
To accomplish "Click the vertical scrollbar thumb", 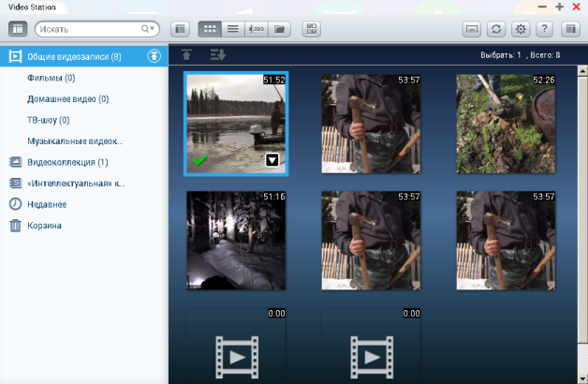I will pyautogui.click(x=582, y=210).
